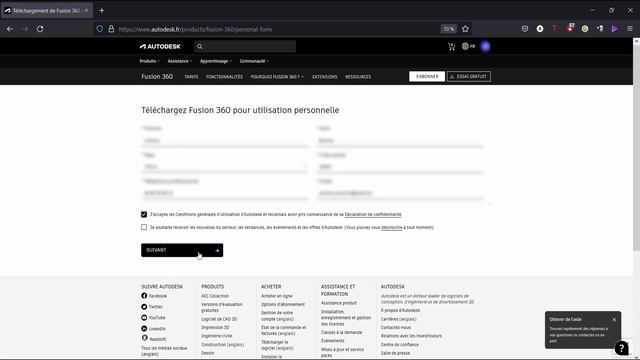The height and width of the screenshot is (360, 640).
Task: Focus the Nom input field
Action: [x=400, y=141]
